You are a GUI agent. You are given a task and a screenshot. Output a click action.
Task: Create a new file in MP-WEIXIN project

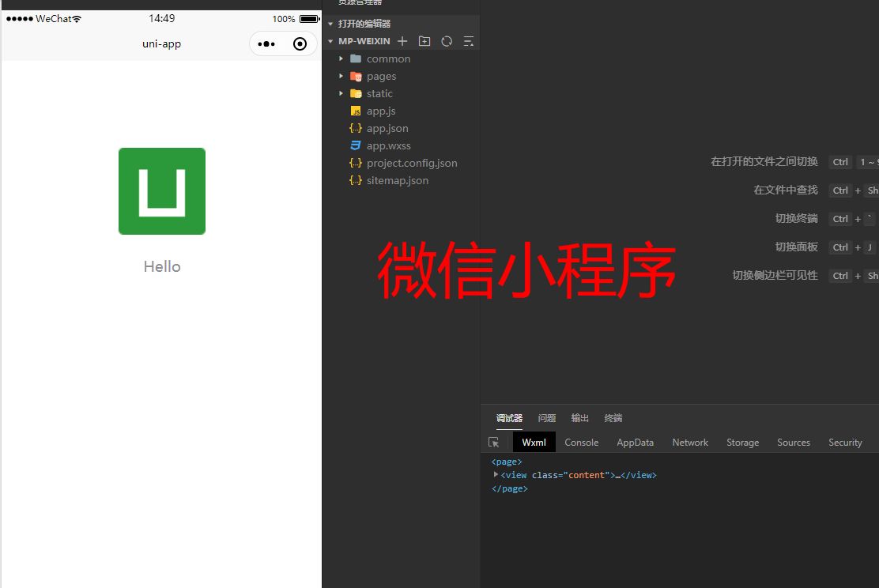coord(402,40)
